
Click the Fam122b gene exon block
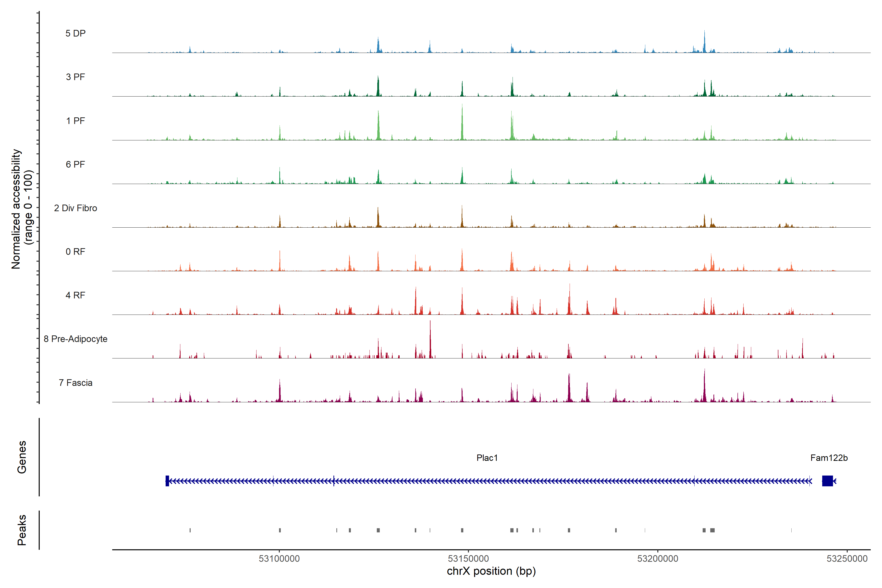[827, 481]
